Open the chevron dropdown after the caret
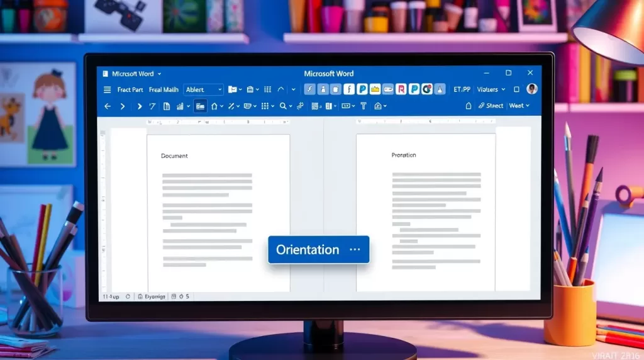 pos(293,89)
